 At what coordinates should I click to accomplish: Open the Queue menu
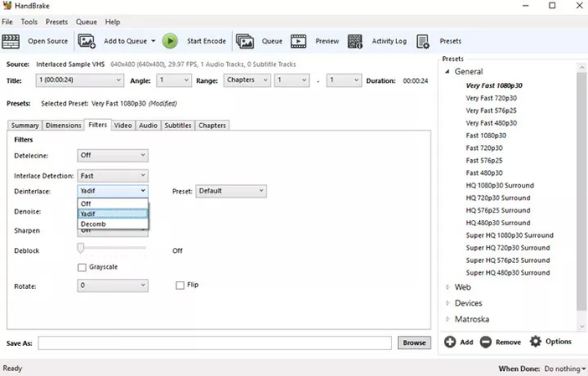click(86, 22)
